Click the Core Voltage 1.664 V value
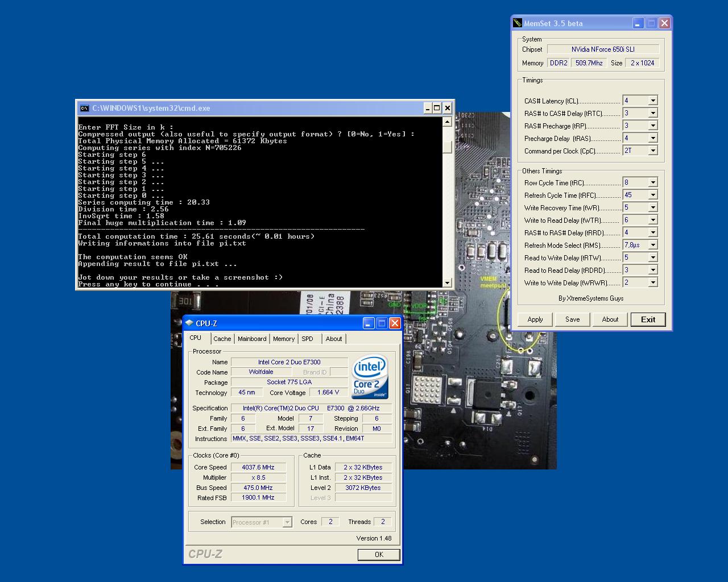The width and height of the screenshot is (728, 582). (328, 392)
